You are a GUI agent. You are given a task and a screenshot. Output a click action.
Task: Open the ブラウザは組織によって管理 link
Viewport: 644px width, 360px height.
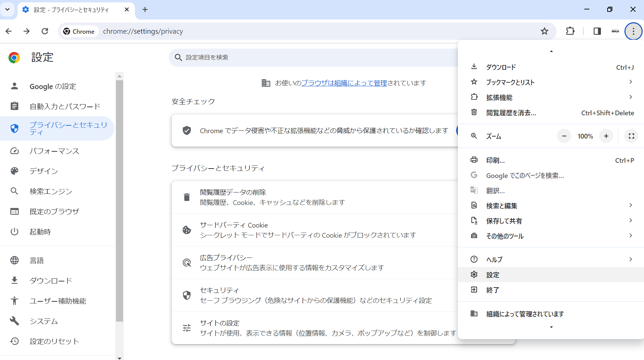pyautogui.click(x=345, y=83)
